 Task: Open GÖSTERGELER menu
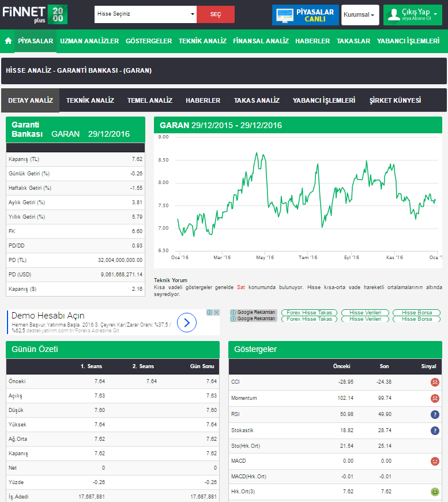click(x=149, y=41)
